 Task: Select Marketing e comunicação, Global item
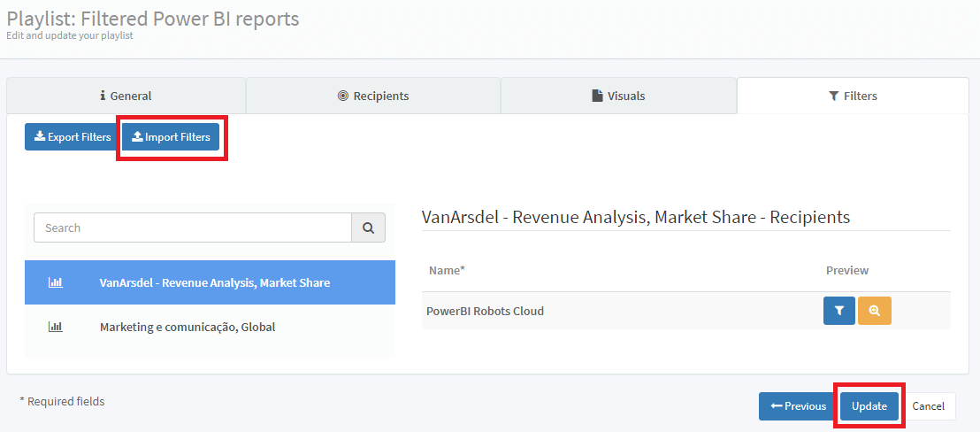(x=188, y=327)
